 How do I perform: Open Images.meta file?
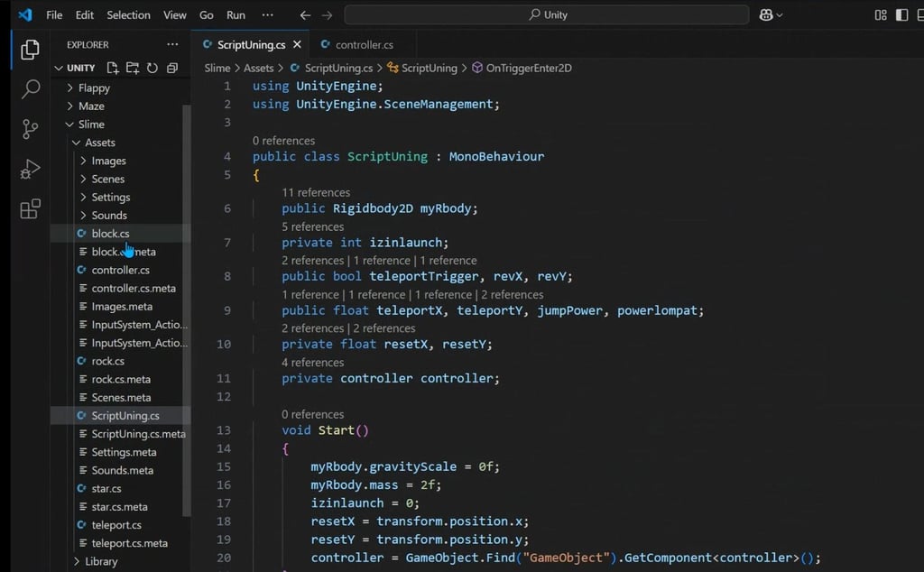click(120, 307)
